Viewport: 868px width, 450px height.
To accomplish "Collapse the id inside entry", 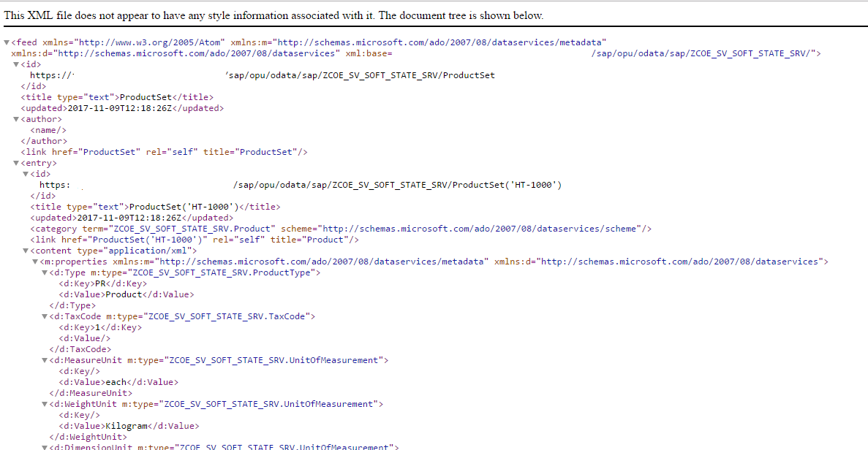I will tap(24, 173).
